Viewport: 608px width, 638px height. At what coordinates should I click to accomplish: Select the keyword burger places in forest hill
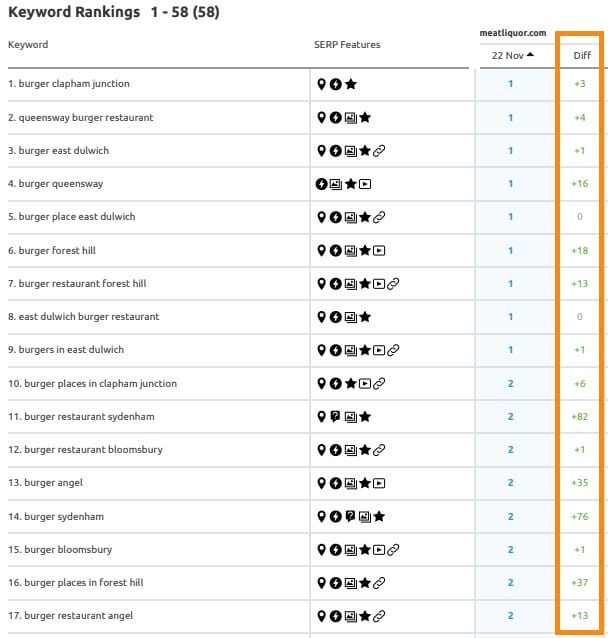click(83, 583)
